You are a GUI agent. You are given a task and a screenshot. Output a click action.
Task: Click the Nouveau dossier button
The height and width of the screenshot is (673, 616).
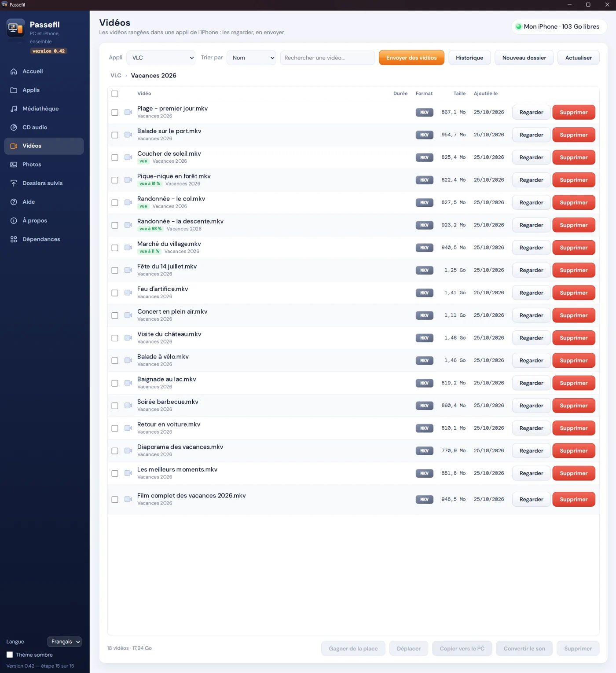[x=524, y=58]
